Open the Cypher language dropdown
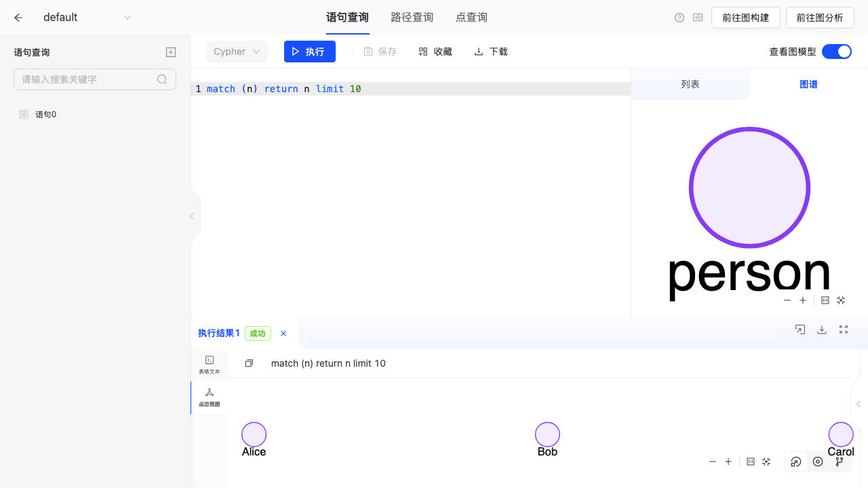This screenshot has width=868, height=488. click(x=237, y=52)
